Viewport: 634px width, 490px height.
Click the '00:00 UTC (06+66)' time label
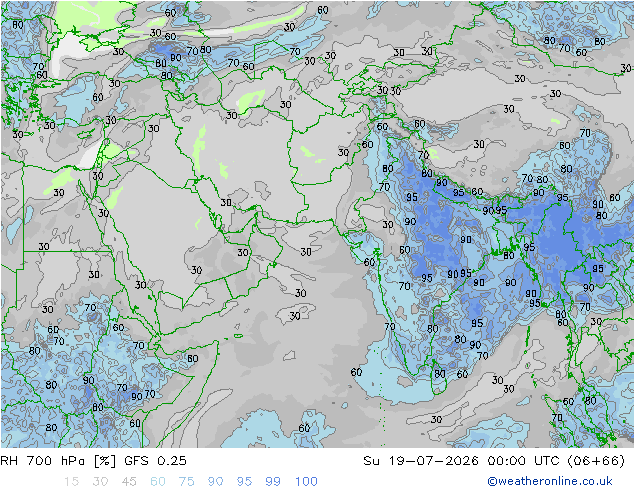pyautogui.click(x=556, y=461)
